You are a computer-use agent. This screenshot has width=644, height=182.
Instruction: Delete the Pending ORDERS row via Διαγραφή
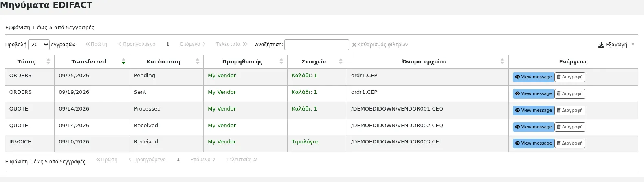[570, 77]
